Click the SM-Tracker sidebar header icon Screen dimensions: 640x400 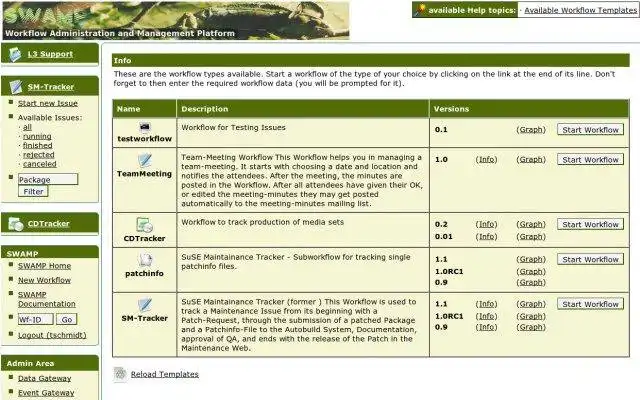point(16,87)
